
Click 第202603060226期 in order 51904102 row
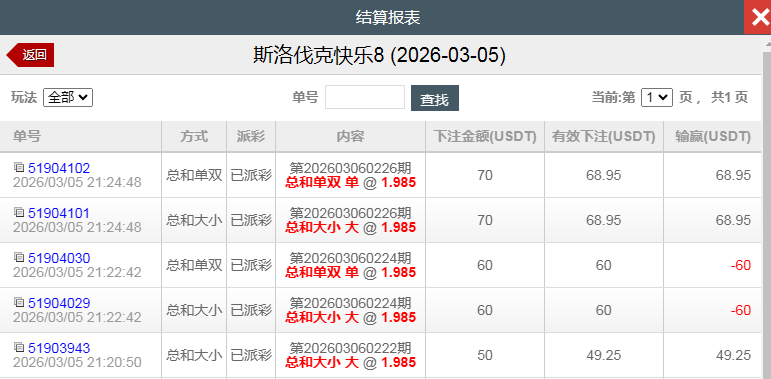pos(350,168)
